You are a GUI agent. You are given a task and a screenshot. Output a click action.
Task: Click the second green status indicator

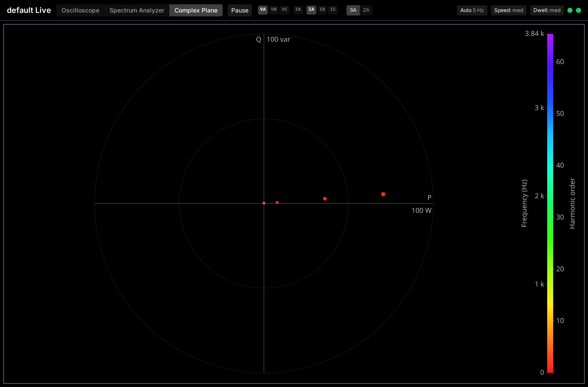coord(578,10)
